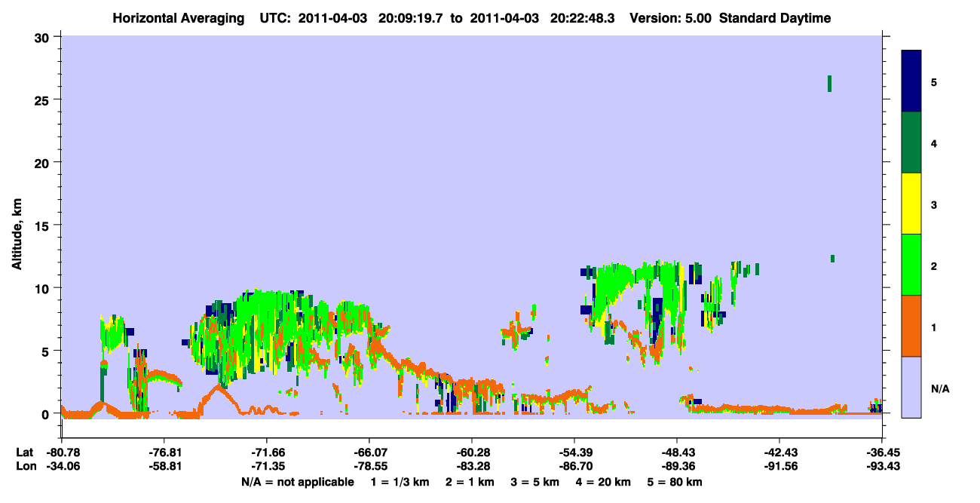Viewport: 980px width, 503px height.
Task: Click the '2 = 1 km' legend entry
Action: coord(470,482)
